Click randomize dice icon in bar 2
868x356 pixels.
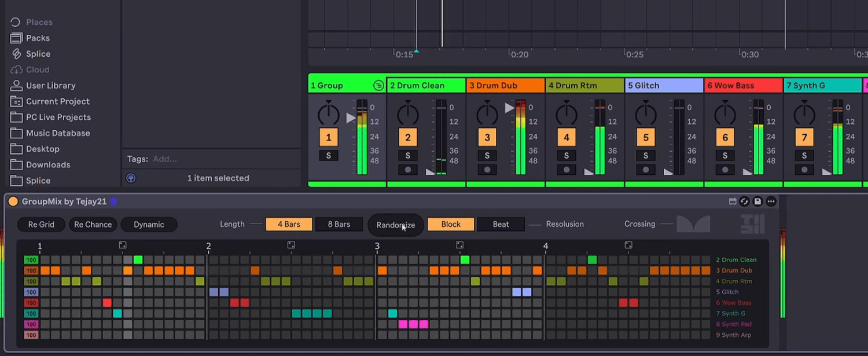click(291, 245)
